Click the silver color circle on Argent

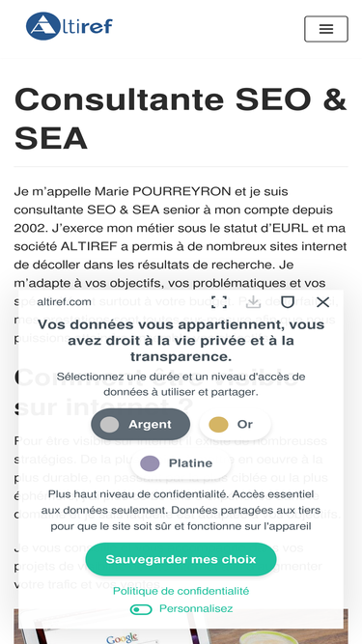pos(109,424)
